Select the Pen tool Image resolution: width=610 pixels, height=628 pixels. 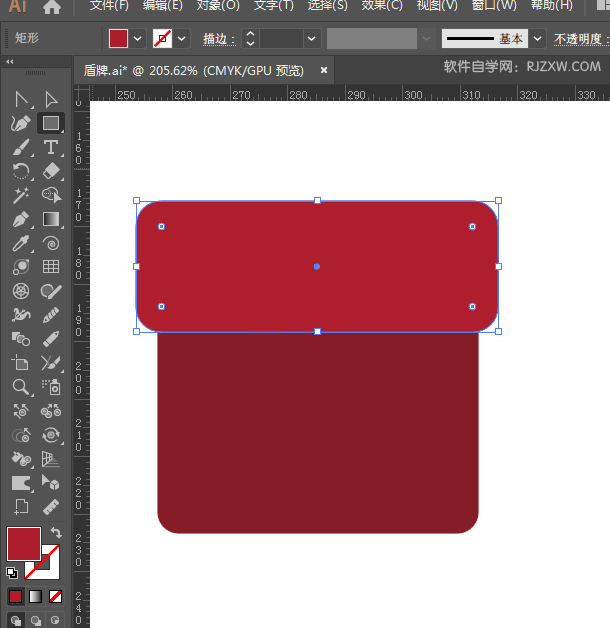pyautogui.click(x=21, y=219)
